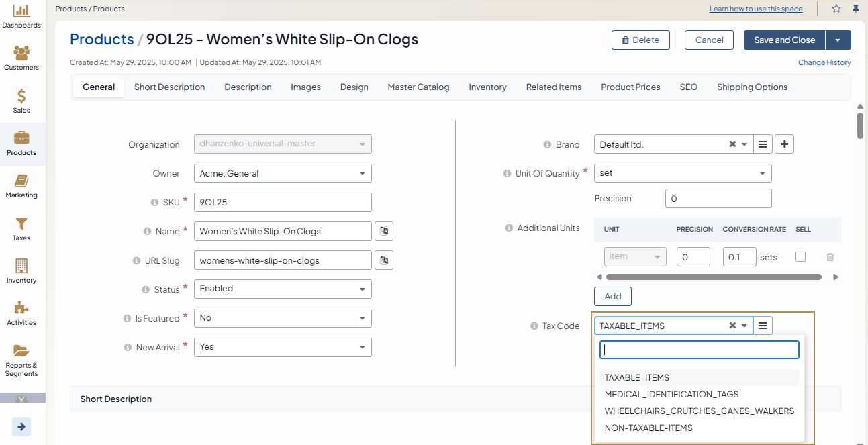
Task: Open the Customers section in sidebar
Action: (21, 54)
